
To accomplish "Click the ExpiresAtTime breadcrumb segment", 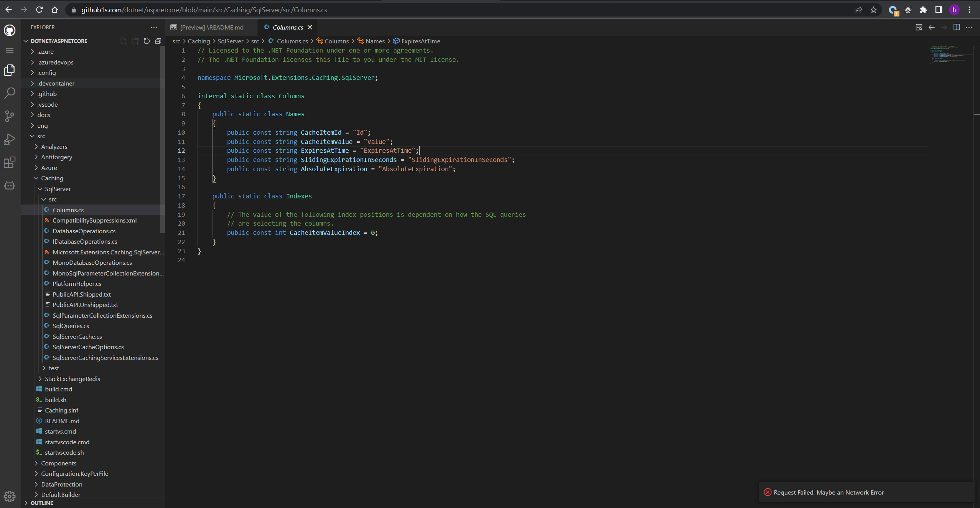I will point(417,41).
